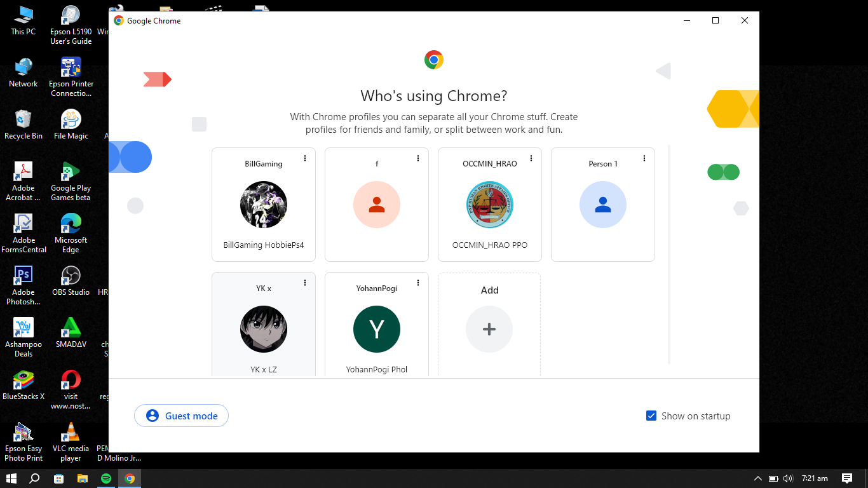This screenshot has width=868, height=488.
Task: Open the volume speaker icon in tray
Action: point(789,478)
